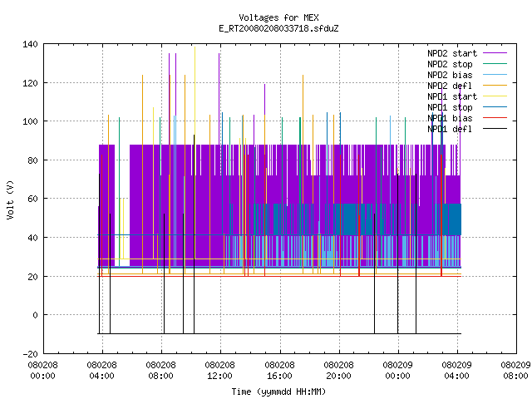
Task: Click the 080208 04:00 time tick label
Action: point(101,370)
